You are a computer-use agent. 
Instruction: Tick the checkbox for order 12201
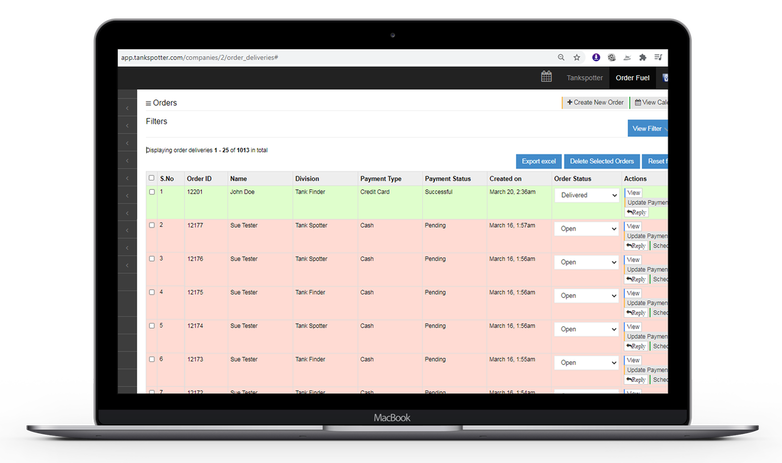click(152, 192)
